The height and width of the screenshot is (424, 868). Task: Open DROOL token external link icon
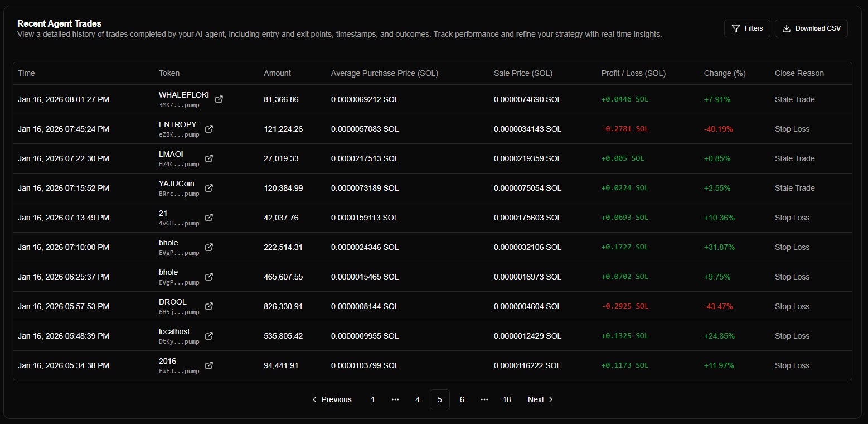(x=209, y=306)
